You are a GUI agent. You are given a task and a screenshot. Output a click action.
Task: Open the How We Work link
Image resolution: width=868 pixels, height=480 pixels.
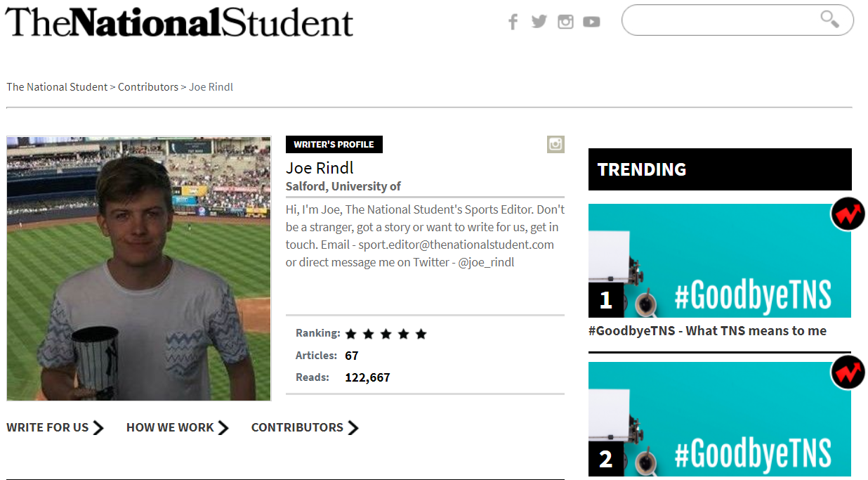click(x=170, y=427)
